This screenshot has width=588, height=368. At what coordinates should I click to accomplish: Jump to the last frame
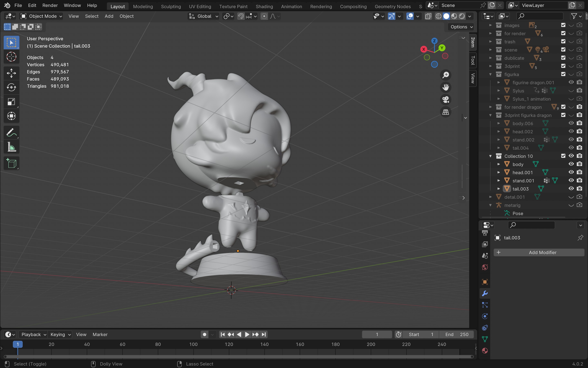[x=264, y=334]
